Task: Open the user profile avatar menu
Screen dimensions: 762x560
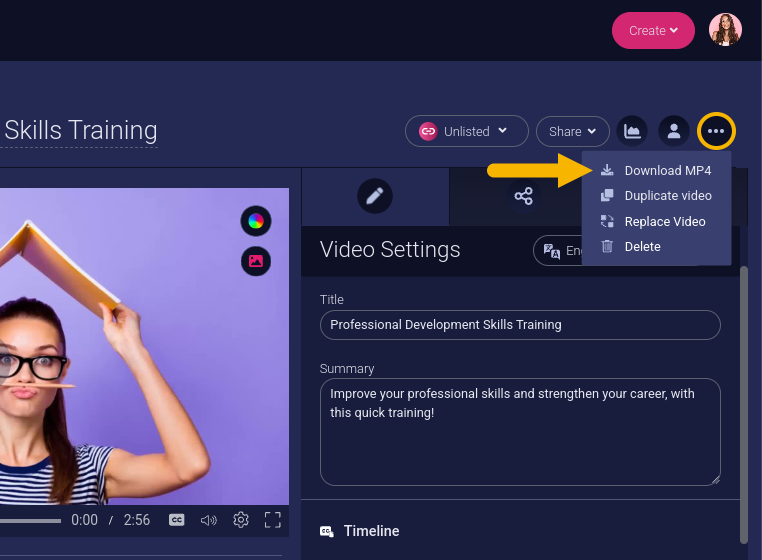Action: pyautogui.click(x=725, y=30)
